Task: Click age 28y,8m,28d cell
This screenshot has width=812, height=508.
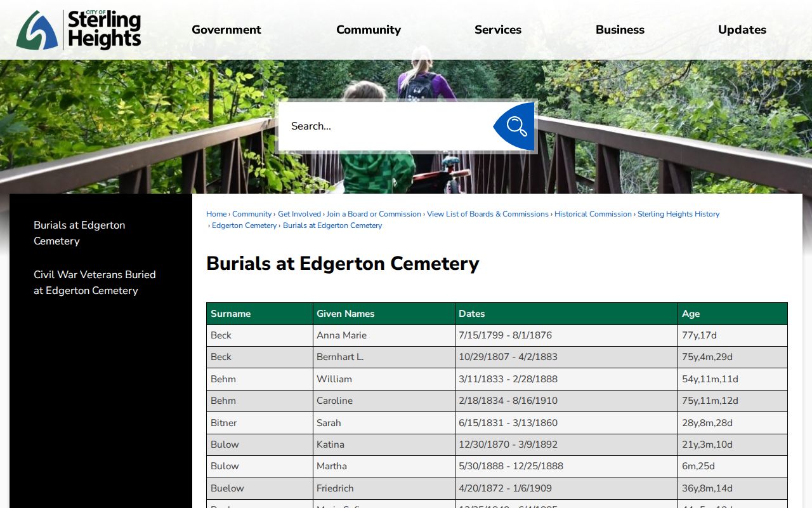Action: 733,423
